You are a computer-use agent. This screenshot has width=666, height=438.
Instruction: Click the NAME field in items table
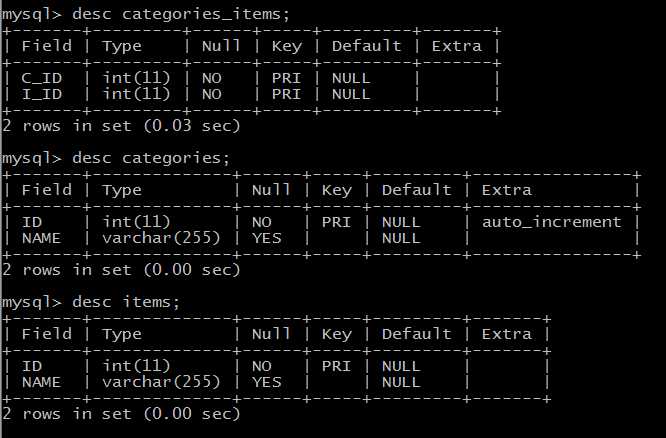point(41,382)
